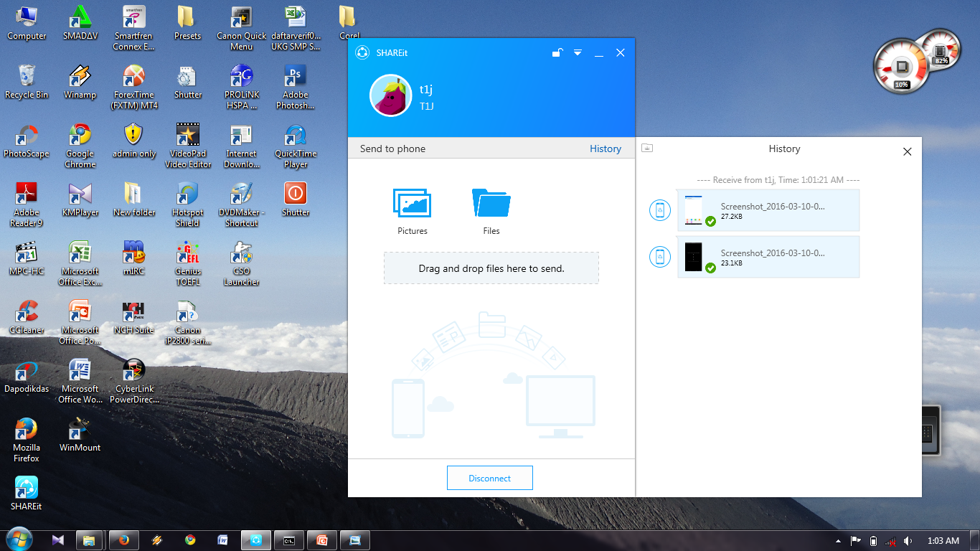This screenshot has width=980, height=551.
Task: Select the Adobe Photoshop desktop icon
Action: [295, 87]
